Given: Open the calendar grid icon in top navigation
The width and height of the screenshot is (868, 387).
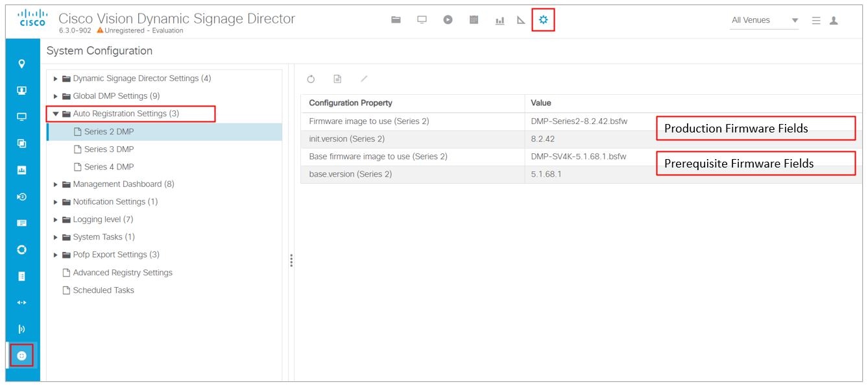Looking at the screenshot, I should 474,20.
